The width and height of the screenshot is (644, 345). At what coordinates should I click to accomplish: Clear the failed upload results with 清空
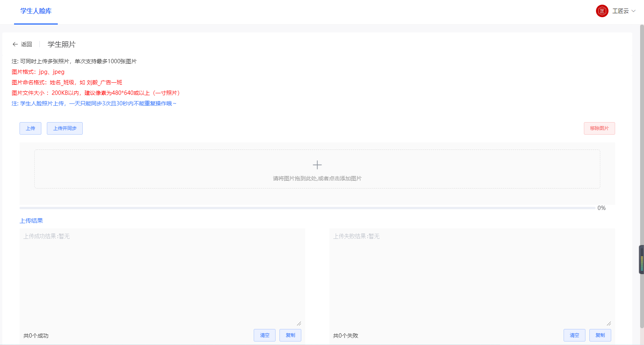[x=574, y=335]
